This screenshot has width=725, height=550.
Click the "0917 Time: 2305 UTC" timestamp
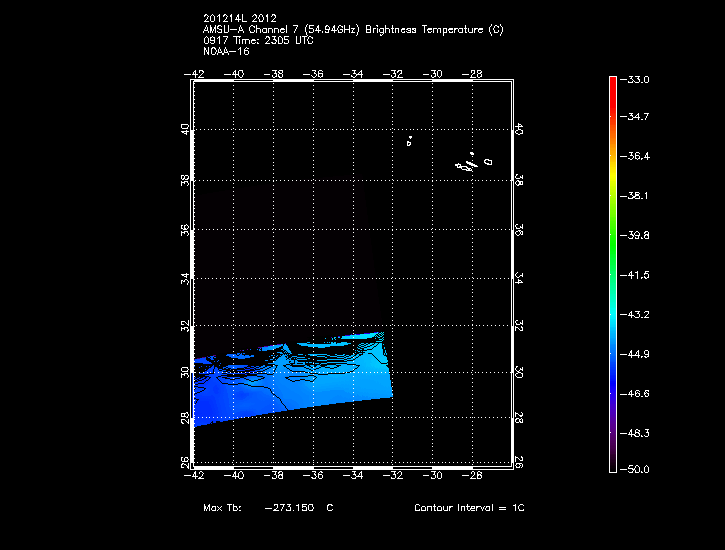[259, 41]
